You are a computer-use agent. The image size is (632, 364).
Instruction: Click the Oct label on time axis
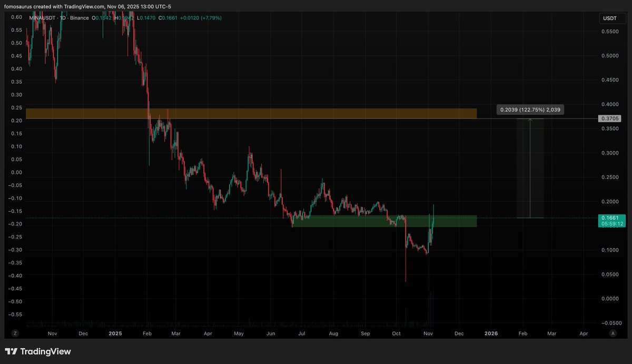point(397,333)
